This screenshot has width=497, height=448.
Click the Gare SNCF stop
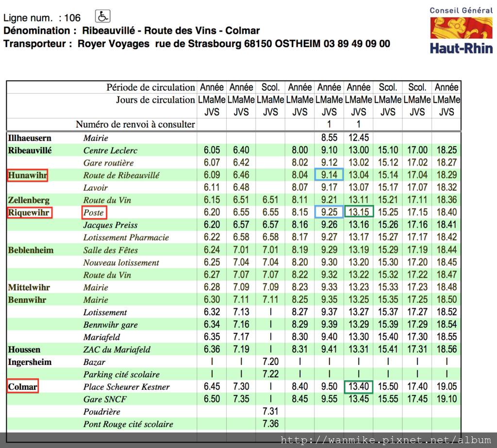(105, 399)
